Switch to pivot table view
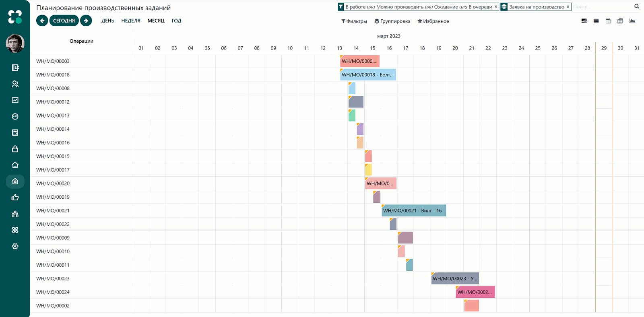The width and height of the screenshot is (644, 317). (620, 21)
